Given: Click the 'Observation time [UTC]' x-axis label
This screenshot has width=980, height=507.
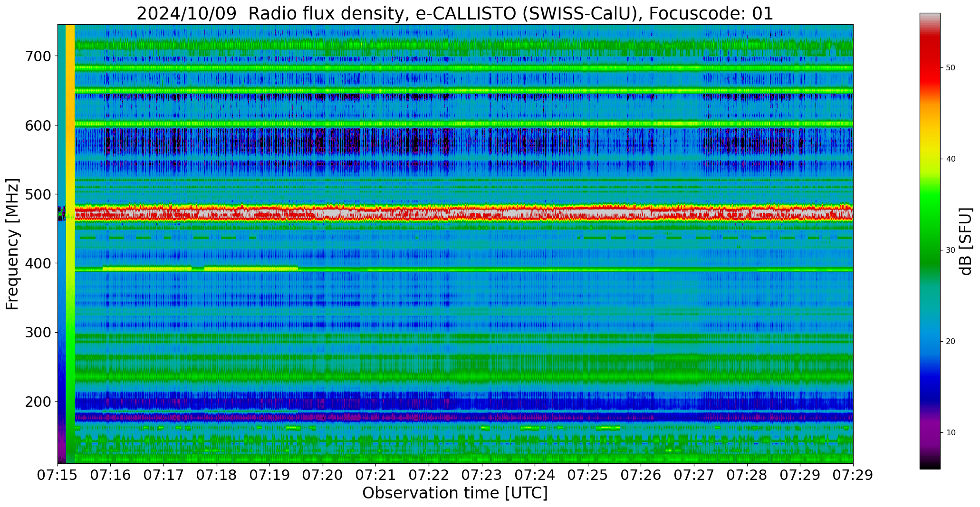Looking at the screenshot, I should 455,493.
